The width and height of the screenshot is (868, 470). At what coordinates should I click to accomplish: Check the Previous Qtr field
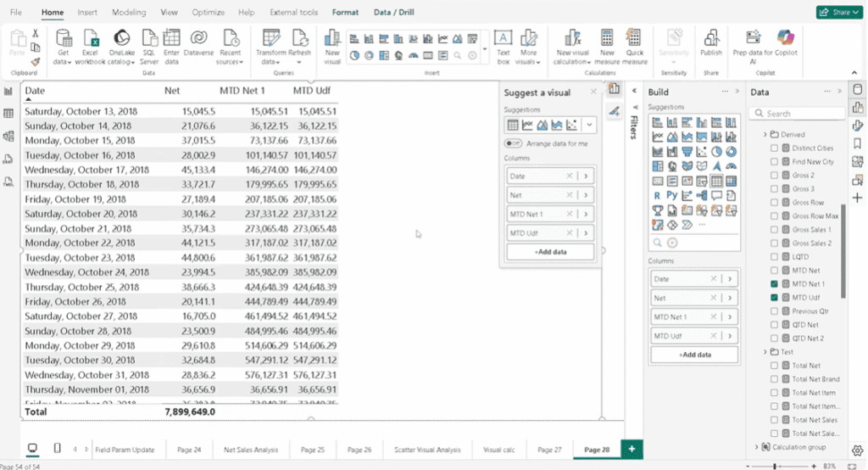[x=774, y=311]
